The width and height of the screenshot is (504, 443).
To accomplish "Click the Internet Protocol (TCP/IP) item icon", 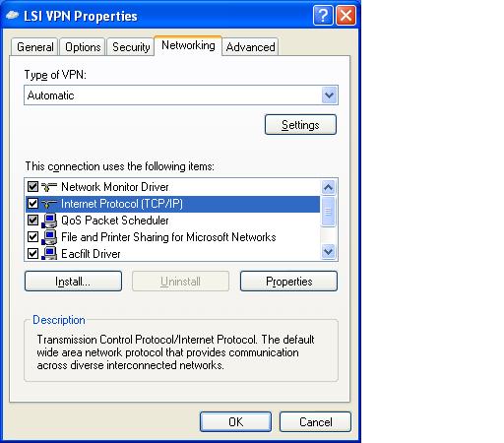I will 49,204.
